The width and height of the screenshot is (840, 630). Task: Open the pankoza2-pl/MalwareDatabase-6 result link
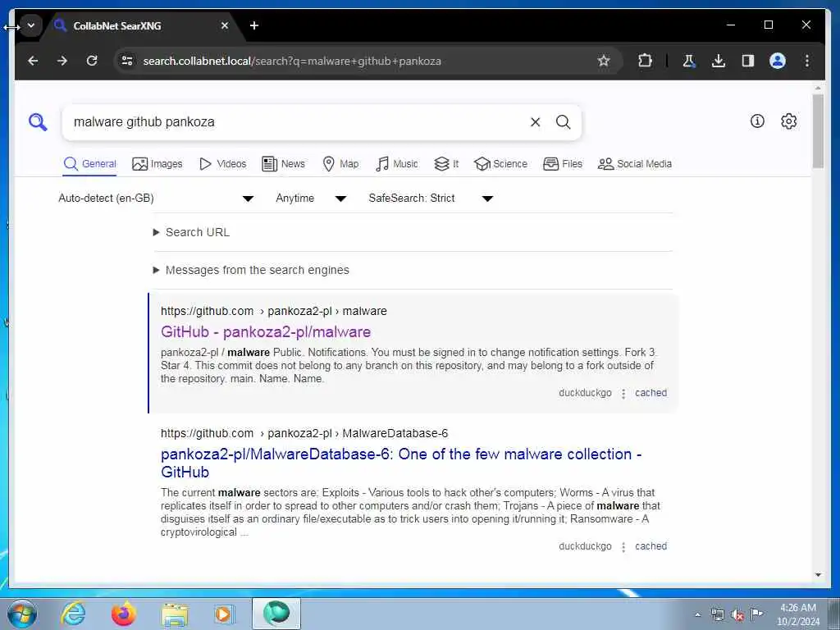[x=401, y=463]
